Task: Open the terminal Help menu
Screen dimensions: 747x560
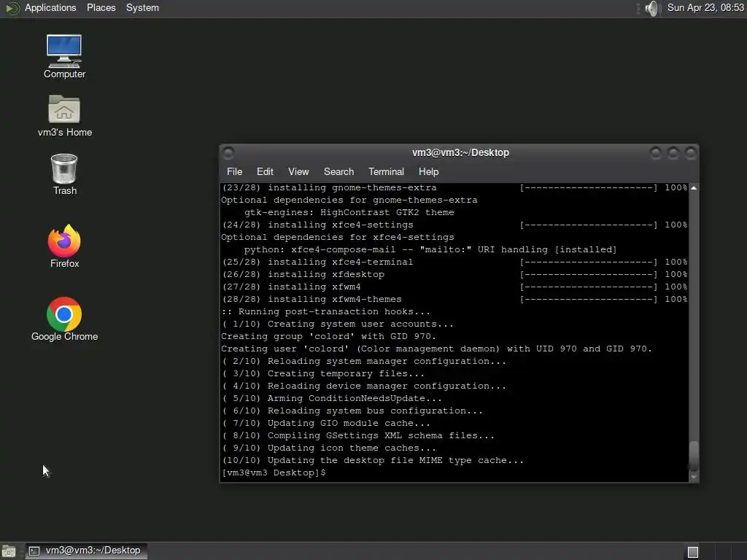Action: tap(428, 171)
